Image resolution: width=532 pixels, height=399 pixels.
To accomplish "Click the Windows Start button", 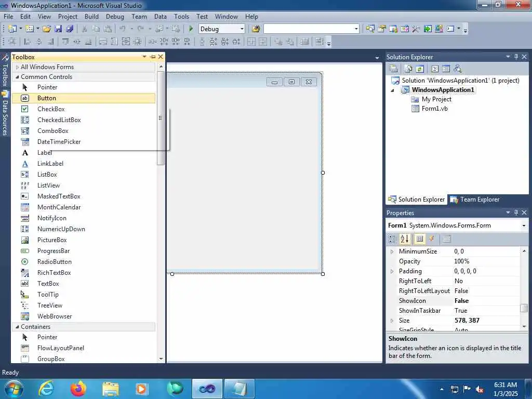I will coord(14,389).
